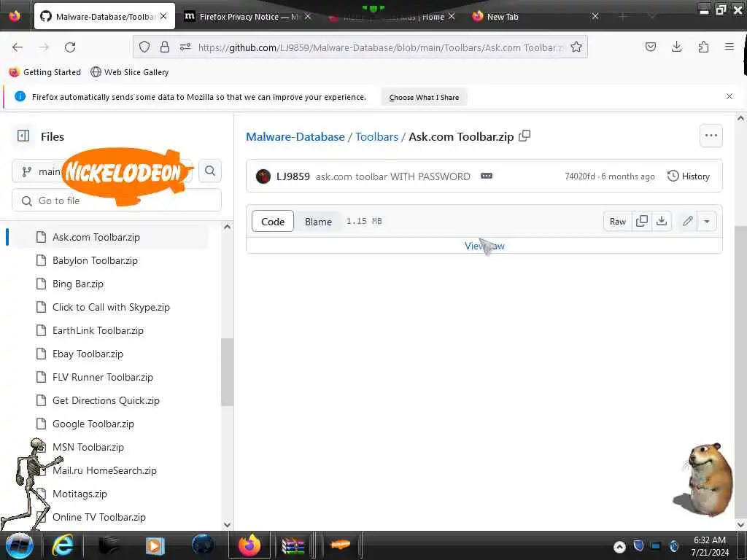Open the commit 74020fd link
This screenshot has height=560, width=747.
(x=580, y=176)
